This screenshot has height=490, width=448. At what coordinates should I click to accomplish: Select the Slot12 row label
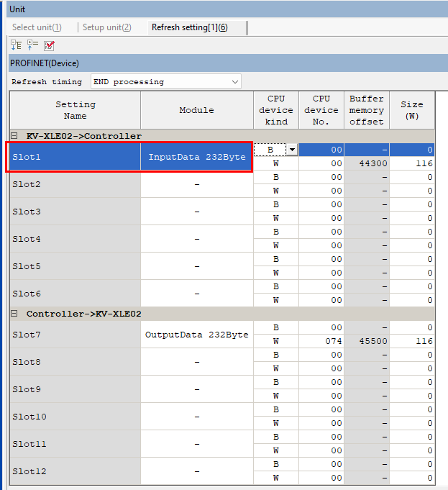[75, 471]
